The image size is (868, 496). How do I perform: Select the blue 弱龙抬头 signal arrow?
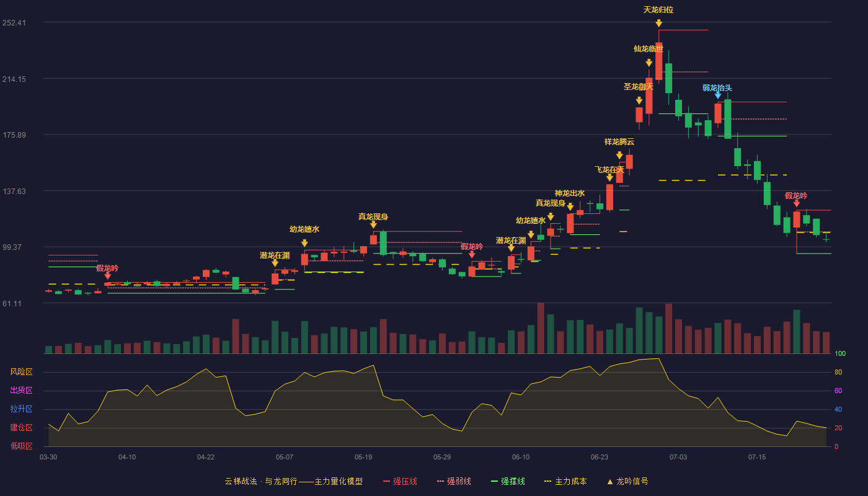717,95
